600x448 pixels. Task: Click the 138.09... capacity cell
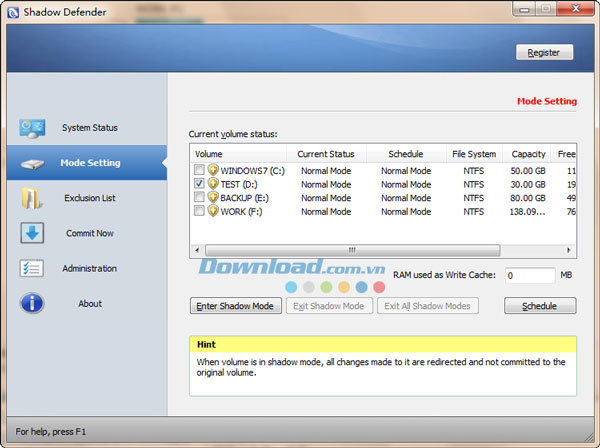[528, 212]
